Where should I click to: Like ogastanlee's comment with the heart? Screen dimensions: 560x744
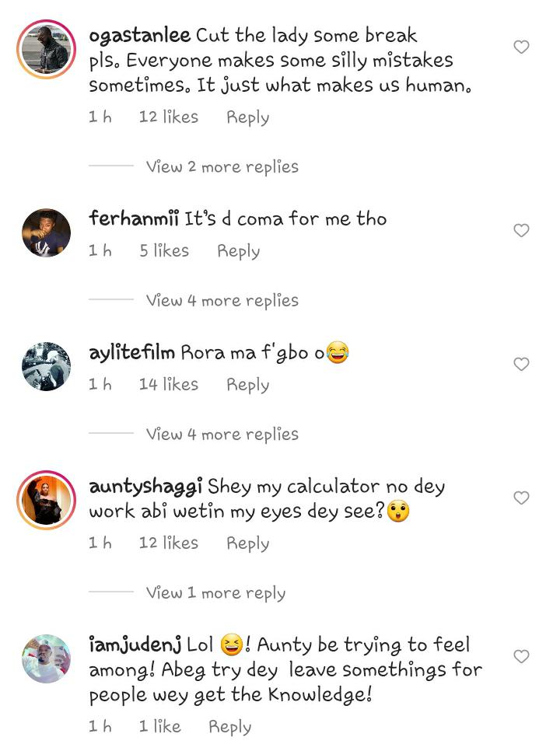(x=521, y=47)
